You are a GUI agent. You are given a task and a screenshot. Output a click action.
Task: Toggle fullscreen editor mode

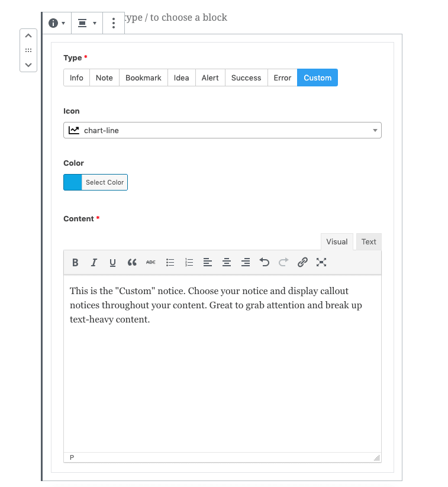coord(321,263)
